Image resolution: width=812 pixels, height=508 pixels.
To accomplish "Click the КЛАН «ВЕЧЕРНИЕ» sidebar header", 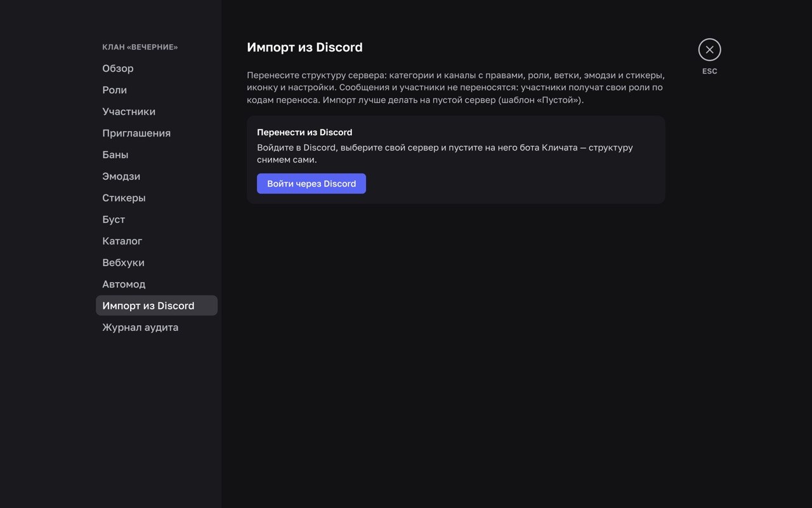I will coord(140,47).
